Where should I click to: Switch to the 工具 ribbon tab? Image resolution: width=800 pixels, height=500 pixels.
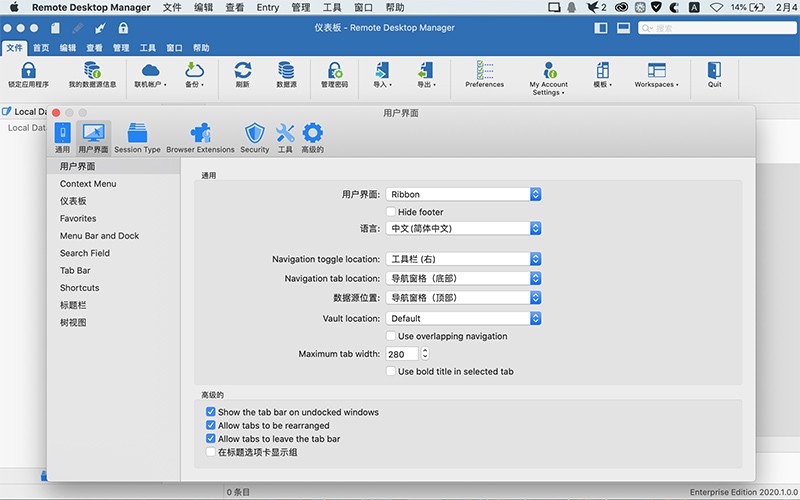coord(147,47)
